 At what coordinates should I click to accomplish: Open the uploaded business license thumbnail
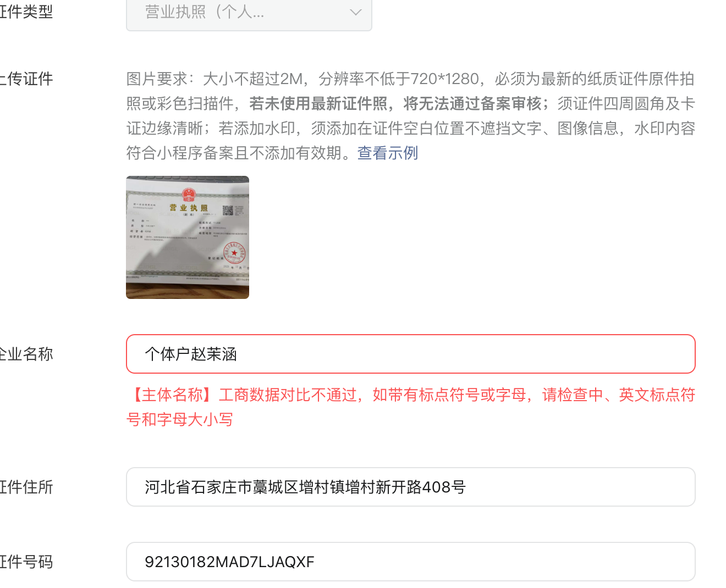point(188,237)
